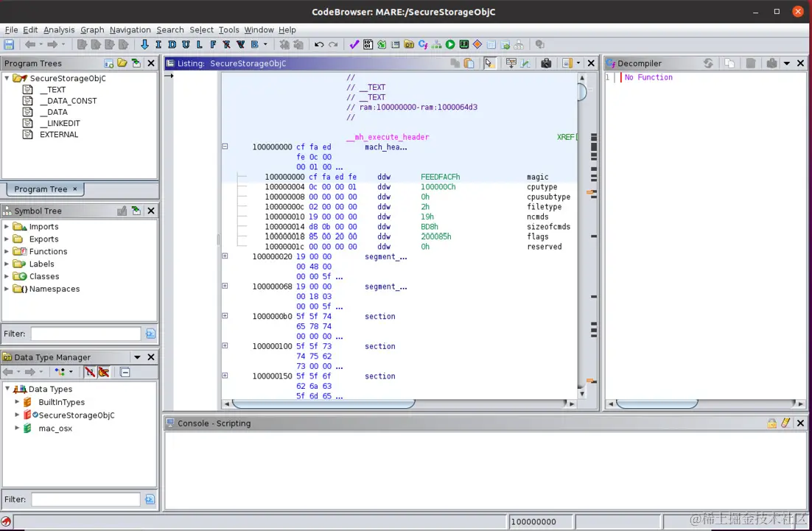Click the green Run script play button
Image resolution: width=812 pixels, height=531 pixels.
coord(450,45)
